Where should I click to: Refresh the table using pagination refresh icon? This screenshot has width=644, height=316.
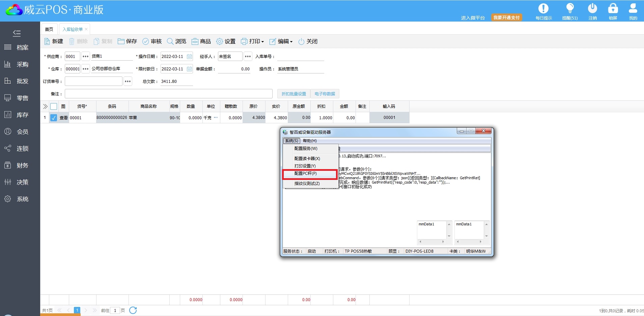click(133, 310)
